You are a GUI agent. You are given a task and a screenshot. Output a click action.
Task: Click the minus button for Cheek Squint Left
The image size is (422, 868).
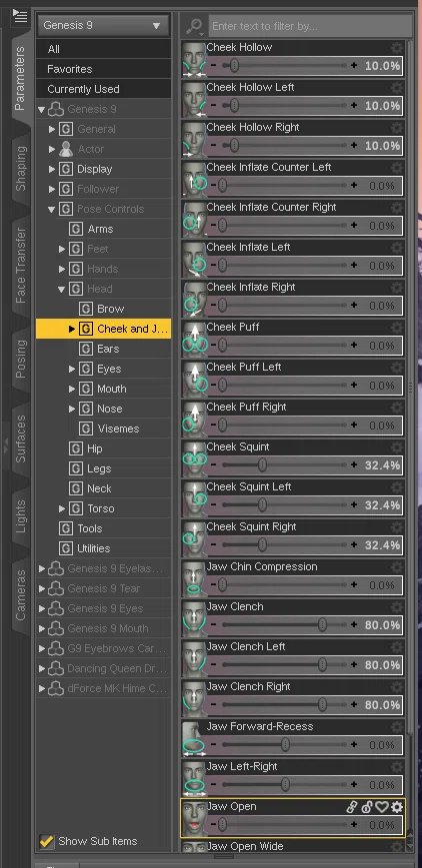(x=213, y=505)
